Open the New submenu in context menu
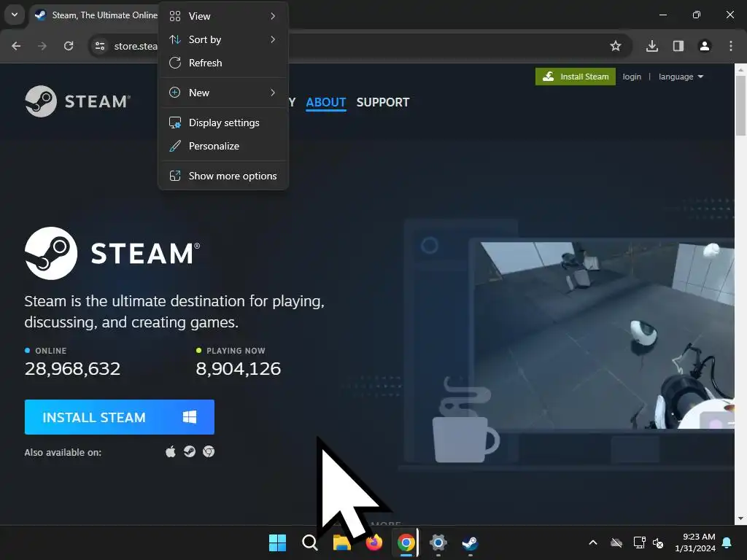The width and height of the screenshot is (747, 560). pyautogui.click(x=223, y=93)
